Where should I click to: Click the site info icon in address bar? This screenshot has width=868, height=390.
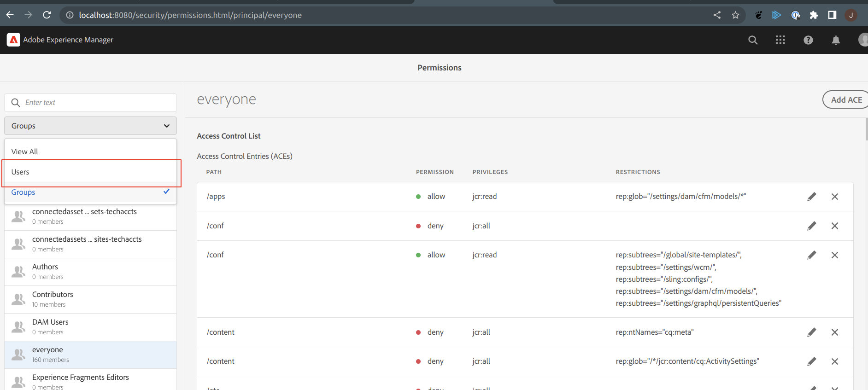point(70,15)
